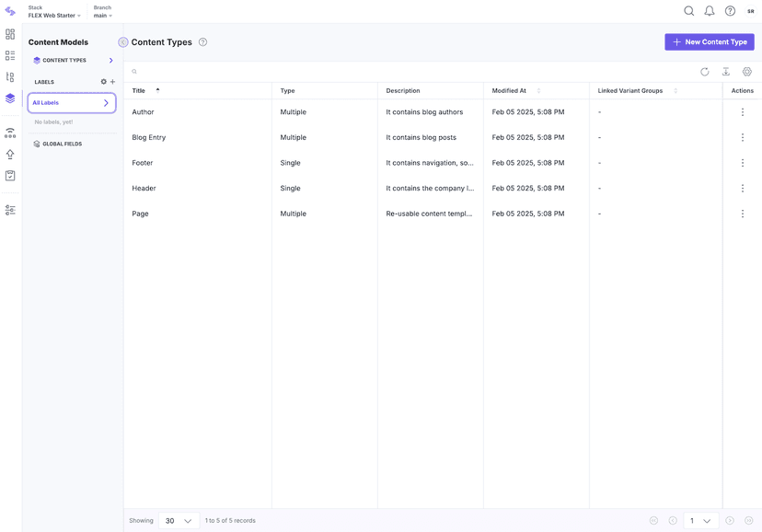This screenshot has height=532, width=762.
Task: Open the table settings gear icon
Action: tap(745, 70)
